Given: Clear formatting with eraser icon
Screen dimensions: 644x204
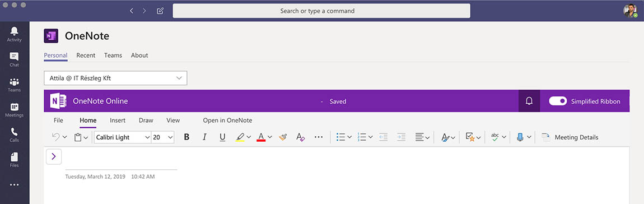Looking at the screenshot, I should [x=300, y=137].
